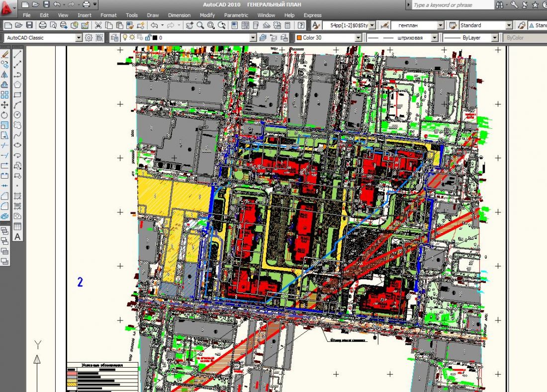
Task: Click the Save button in Quick Access Toolbar
Action: pyautogui.click(x=46, y=4)
